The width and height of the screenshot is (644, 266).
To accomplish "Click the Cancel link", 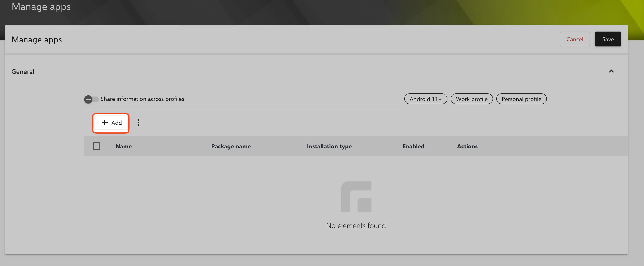I will pos(575,39).
